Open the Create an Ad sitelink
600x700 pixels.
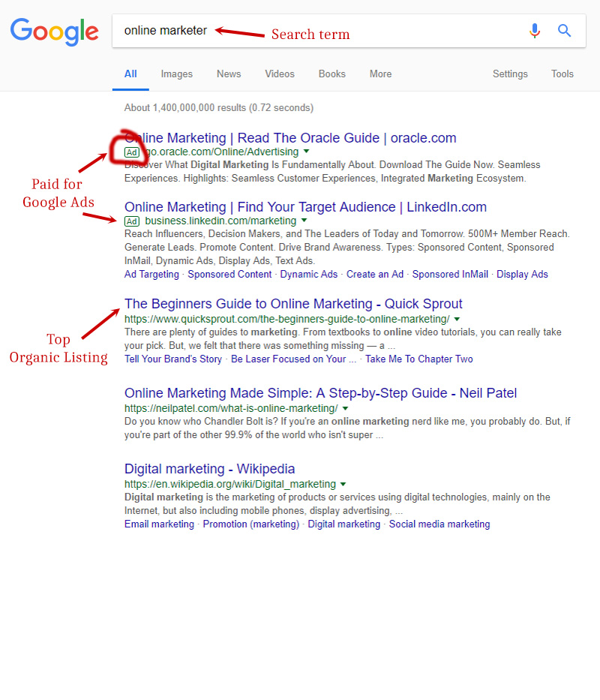375,274
